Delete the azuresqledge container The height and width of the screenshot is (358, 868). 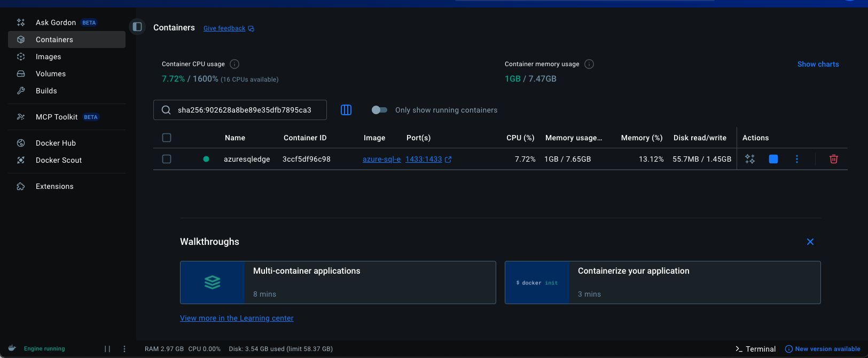point(833,159)
